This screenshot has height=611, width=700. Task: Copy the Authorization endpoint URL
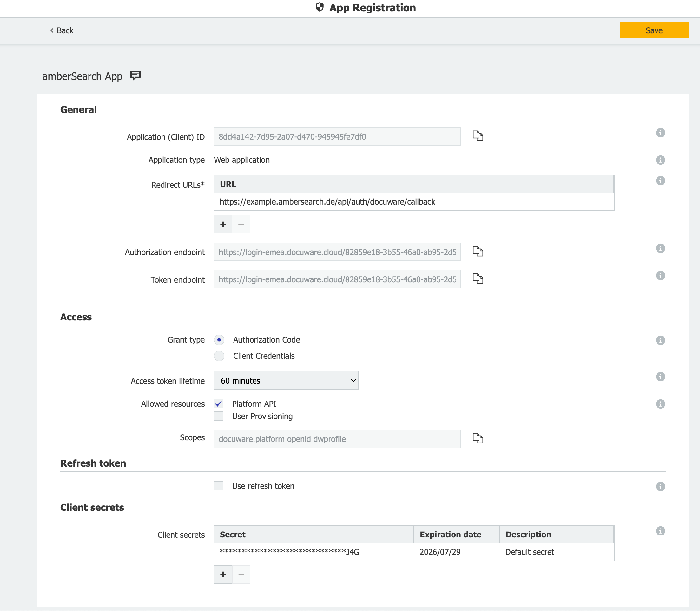478,251
